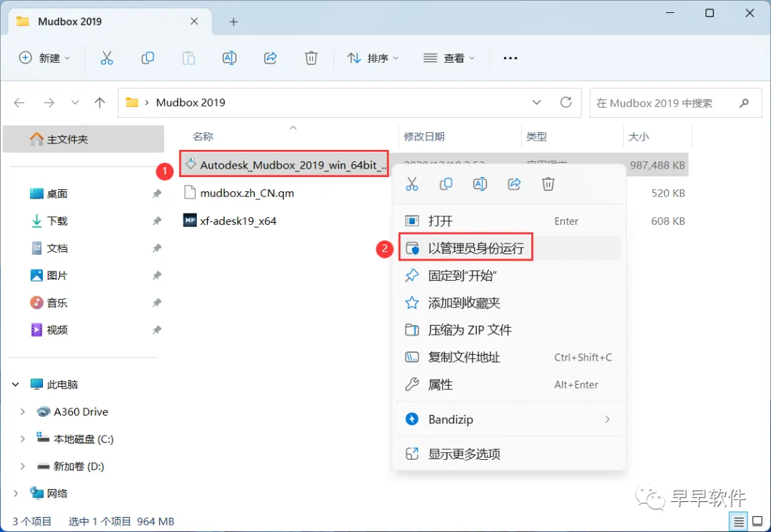
Task: Choose 添加到收藏夹 in context menu
Action: [509, 302]
